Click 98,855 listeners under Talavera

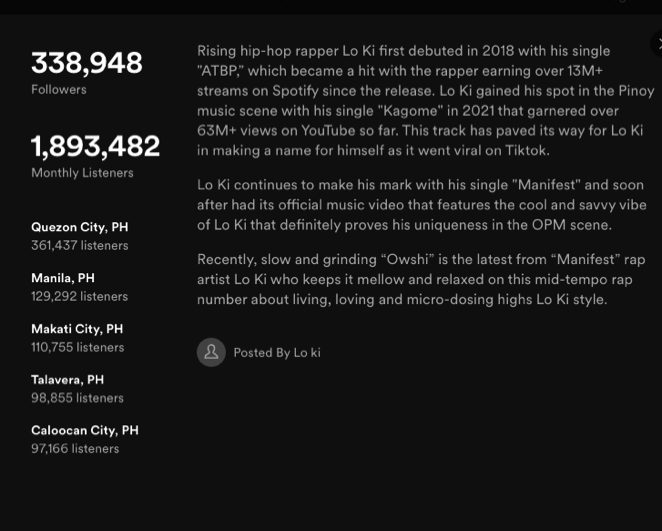pos(77,398)
